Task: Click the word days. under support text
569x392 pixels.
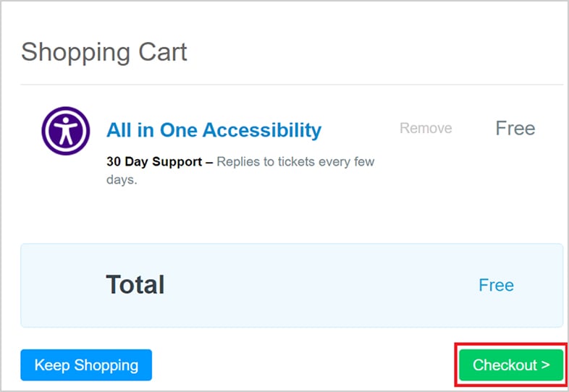Action: point(122,179)
